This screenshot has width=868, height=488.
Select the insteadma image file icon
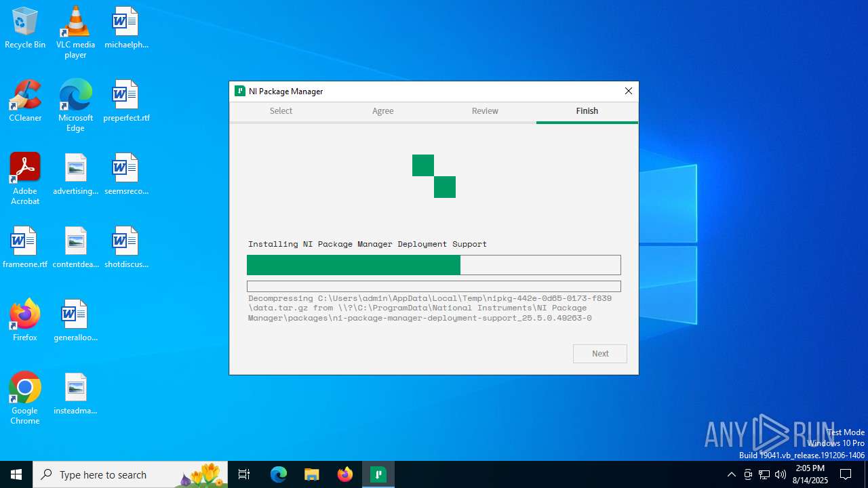75,394
